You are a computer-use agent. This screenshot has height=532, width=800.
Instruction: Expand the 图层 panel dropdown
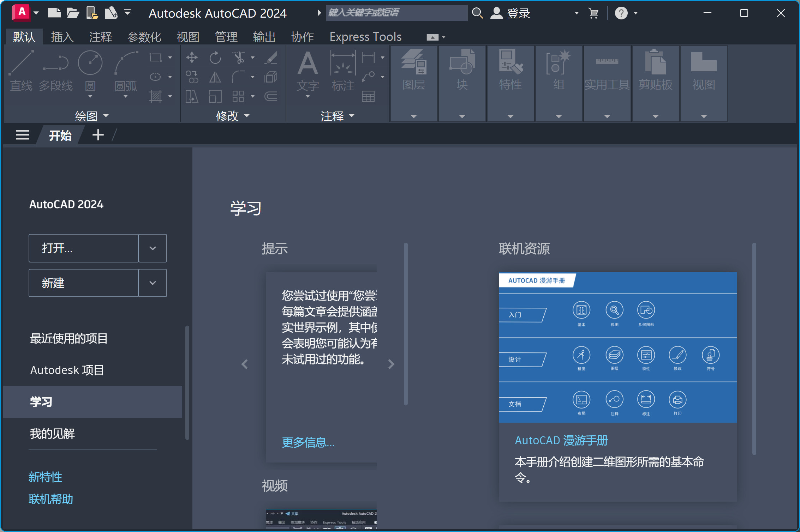414,116
